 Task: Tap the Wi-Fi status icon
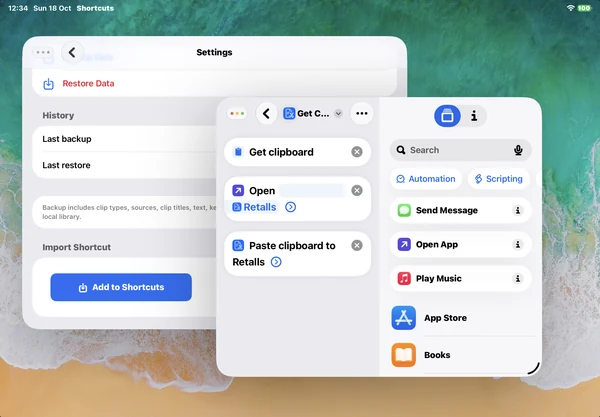coord(571,8)
